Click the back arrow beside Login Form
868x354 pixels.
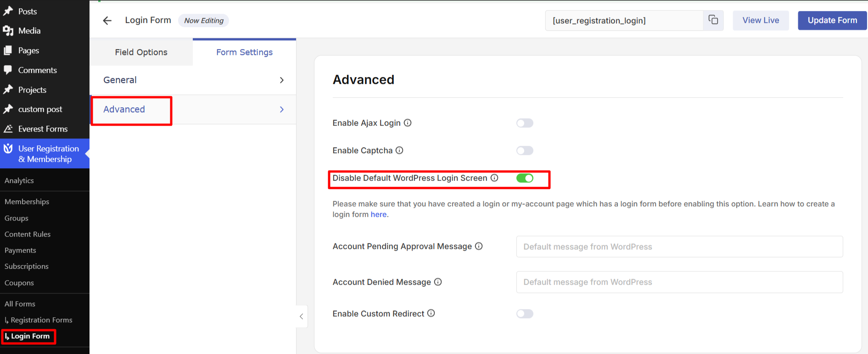[x=107, y=21]
